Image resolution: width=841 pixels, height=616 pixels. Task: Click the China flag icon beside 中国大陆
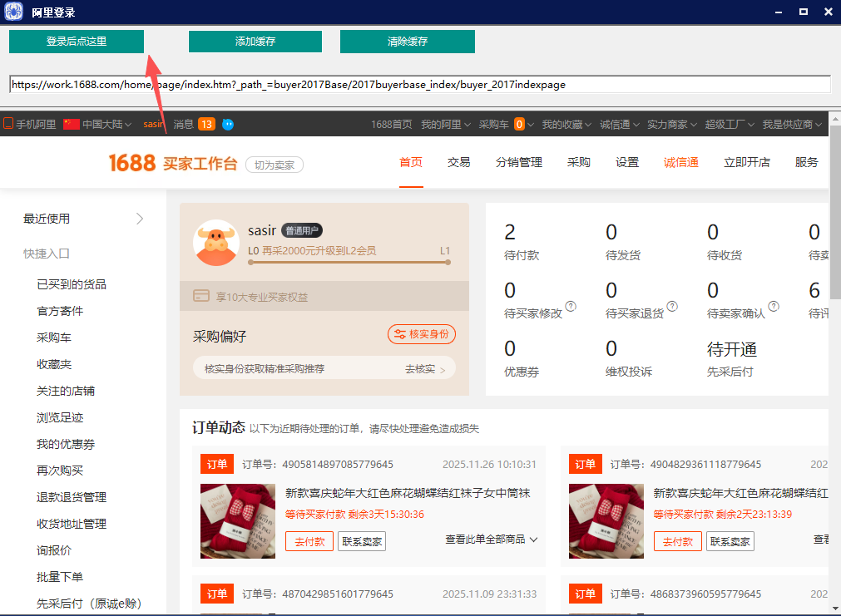click(x=70, y=123)
